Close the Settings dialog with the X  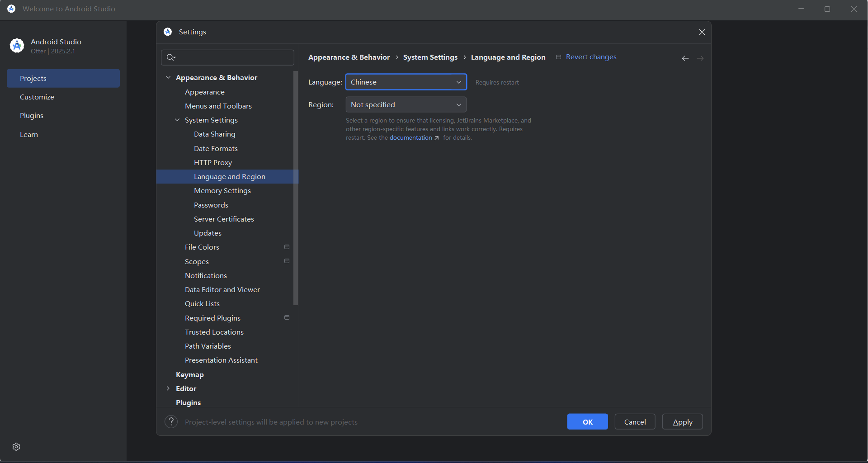point(702,32)
